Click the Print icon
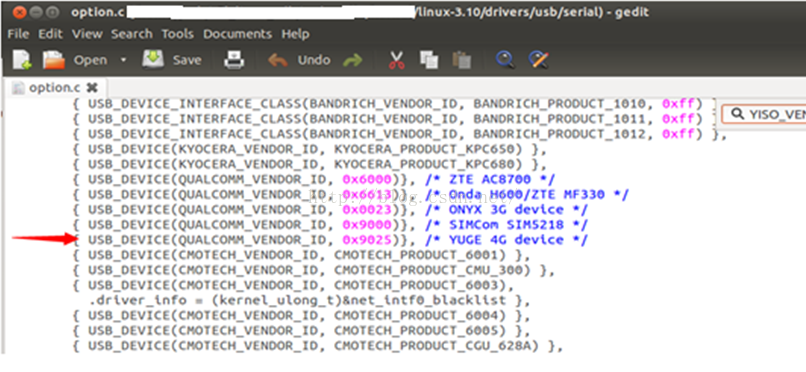 234,60
